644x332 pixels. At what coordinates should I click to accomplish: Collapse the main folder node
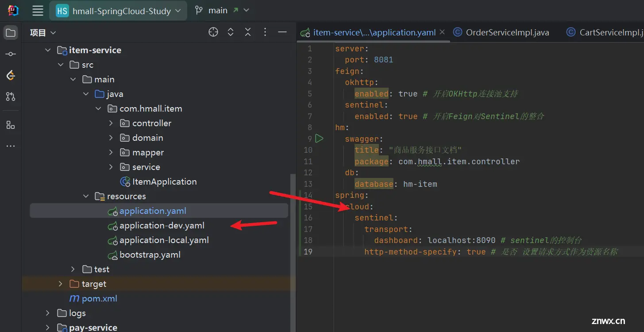[73, 80]
